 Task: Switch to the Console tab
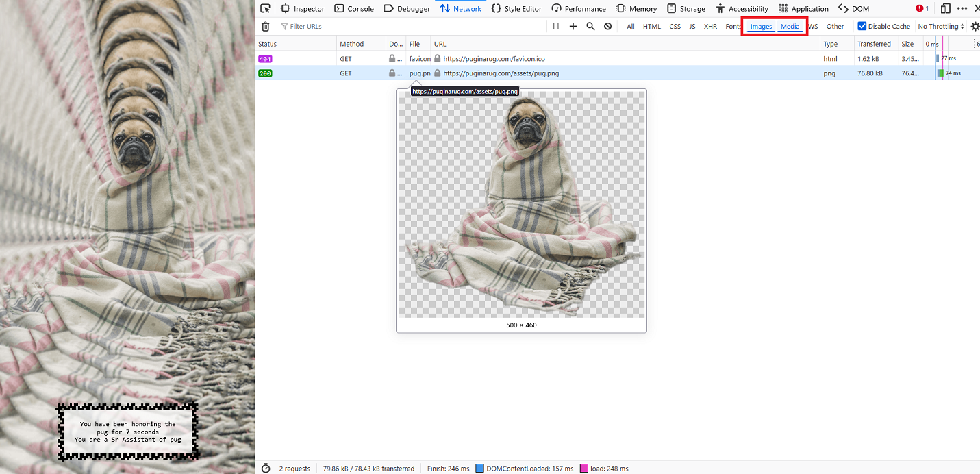(x=354, y=9)
